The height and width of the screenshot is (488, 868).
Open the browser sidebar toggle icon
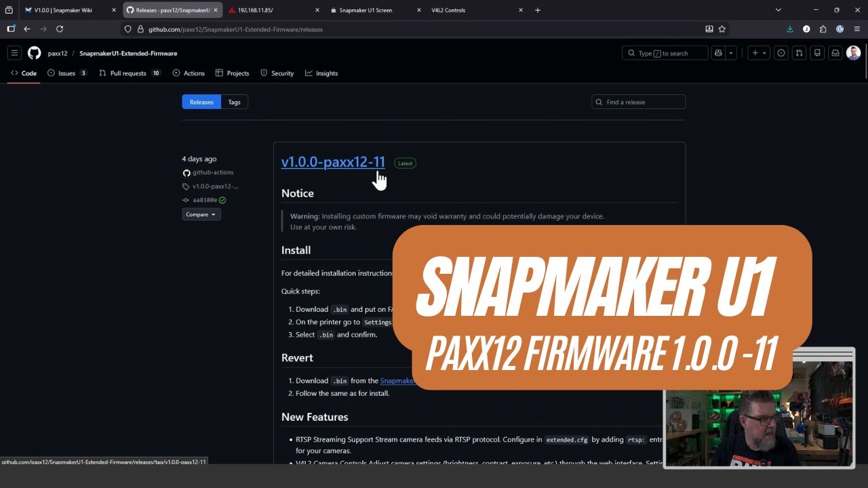[11, 29]
